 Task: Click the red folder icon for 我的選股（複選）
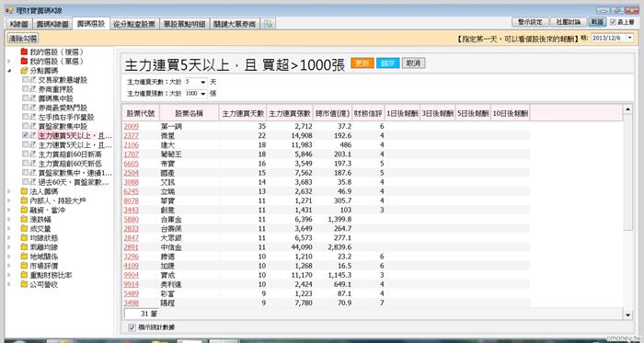pyautogui.click(x=24, y=52)
